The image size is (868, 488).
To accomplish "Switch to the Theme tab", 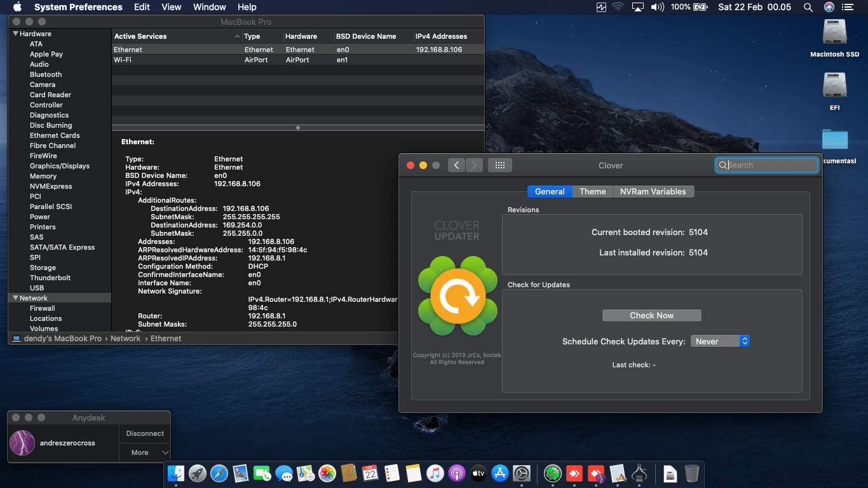I will [593, 191].
